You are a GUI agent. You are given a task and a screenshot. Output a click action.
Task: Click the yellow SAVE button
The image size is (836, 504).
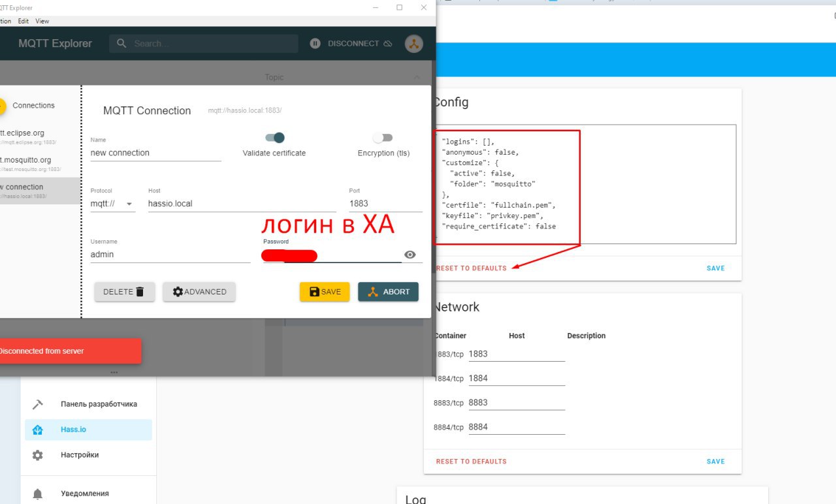tap(325, 292)
